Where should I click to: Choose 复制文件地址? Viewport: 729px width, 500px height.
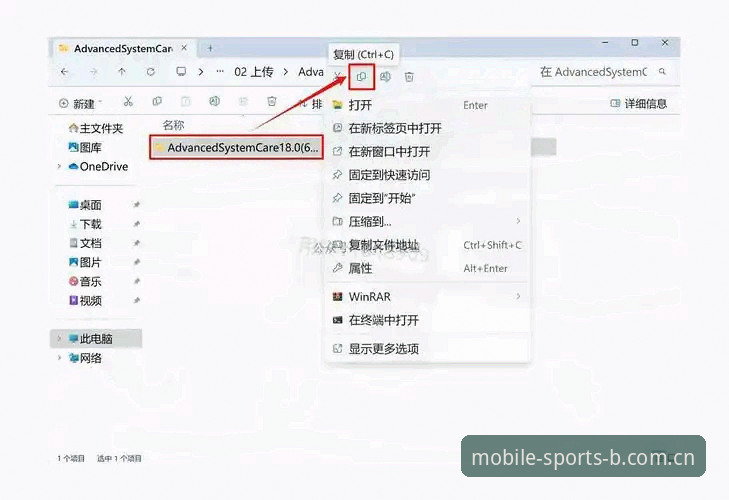(x=428, y=245)
